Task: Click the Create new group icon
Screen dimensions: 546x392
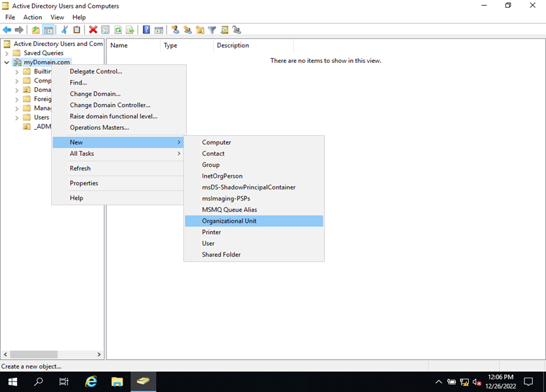Action: (x=187, y=30)
